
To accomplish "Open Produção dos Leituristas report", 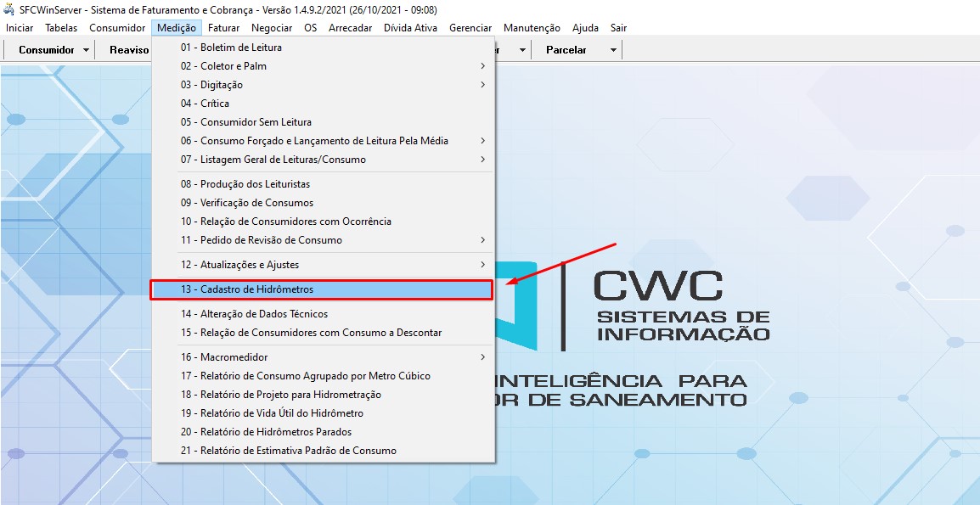I will (245, 184).
